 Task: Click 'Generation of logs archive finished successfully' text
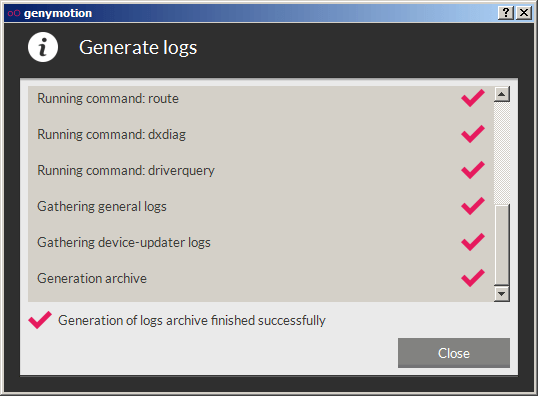tap(192, 321)
